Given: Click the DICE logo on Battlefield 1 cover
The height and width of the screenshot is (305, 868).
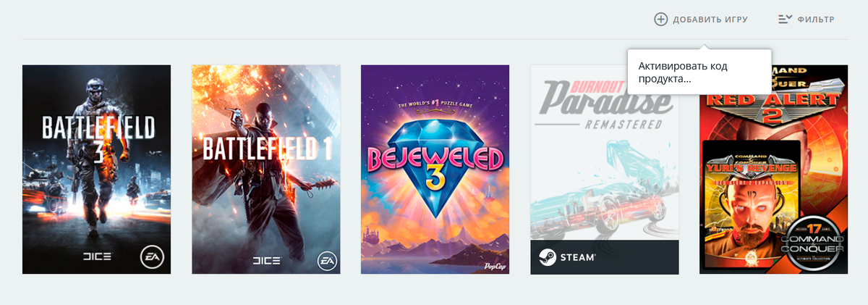Looking at the screenshot, I should point(266,260).
